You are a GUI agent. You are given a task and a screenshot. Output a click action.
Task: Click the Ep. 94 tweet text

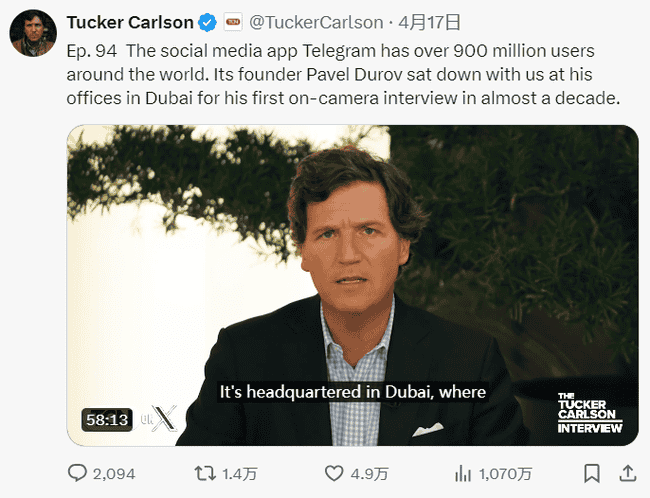pos(340,73)
